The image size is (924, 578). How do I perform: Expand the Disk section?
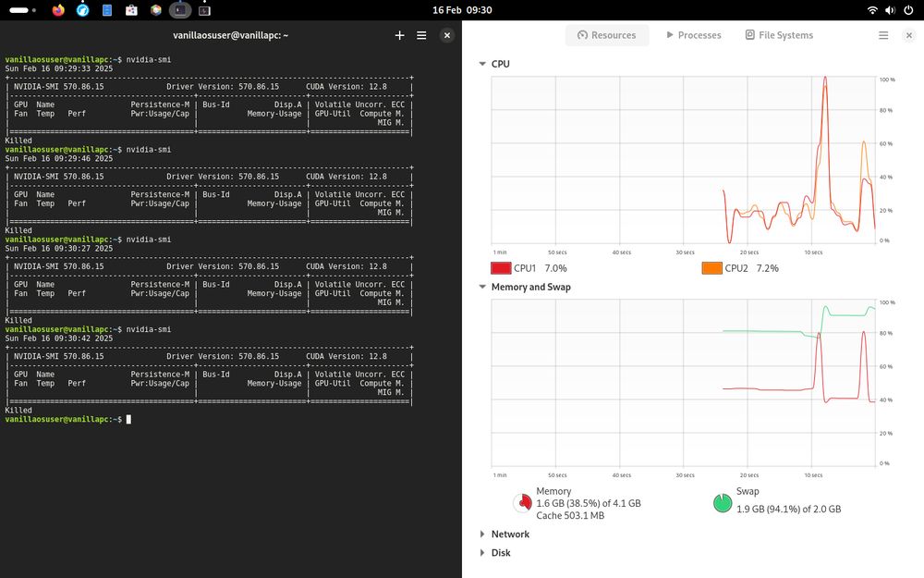[482, 552]
